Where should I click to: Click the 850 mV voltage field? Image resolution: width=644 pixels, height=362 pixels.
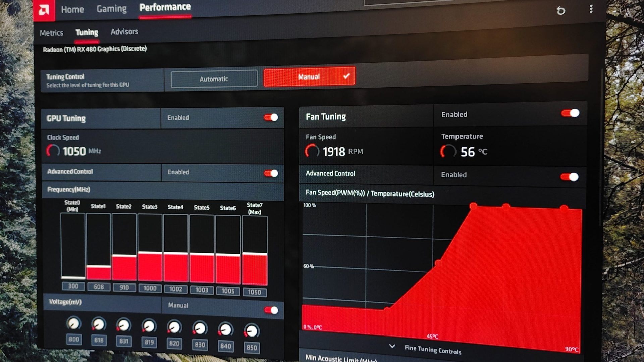click(x=252, y=348)
